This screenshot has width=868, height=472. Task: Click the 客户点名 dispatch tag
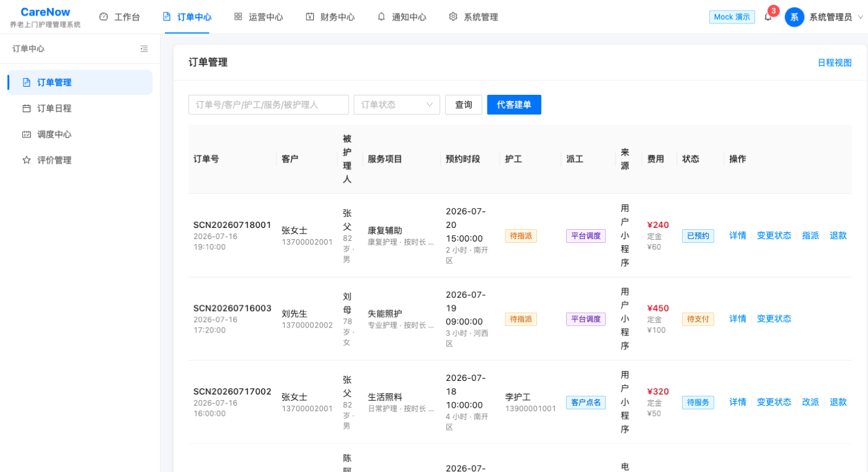point(586,403)
